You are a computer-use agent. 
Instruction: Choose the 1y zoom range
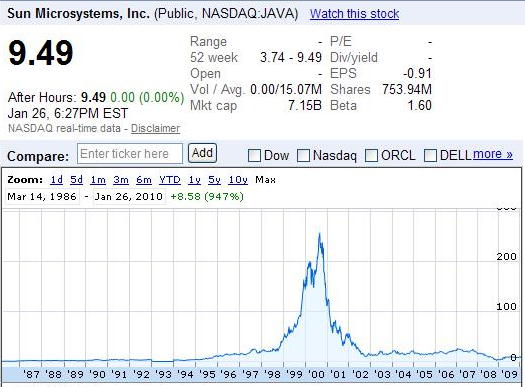click(195, 180)
